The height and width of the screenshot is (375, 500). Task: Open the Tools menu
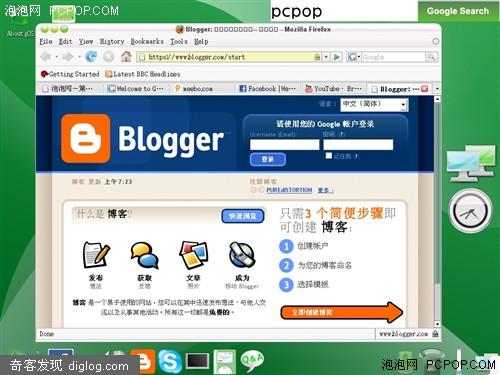click(x=179, y=42)
